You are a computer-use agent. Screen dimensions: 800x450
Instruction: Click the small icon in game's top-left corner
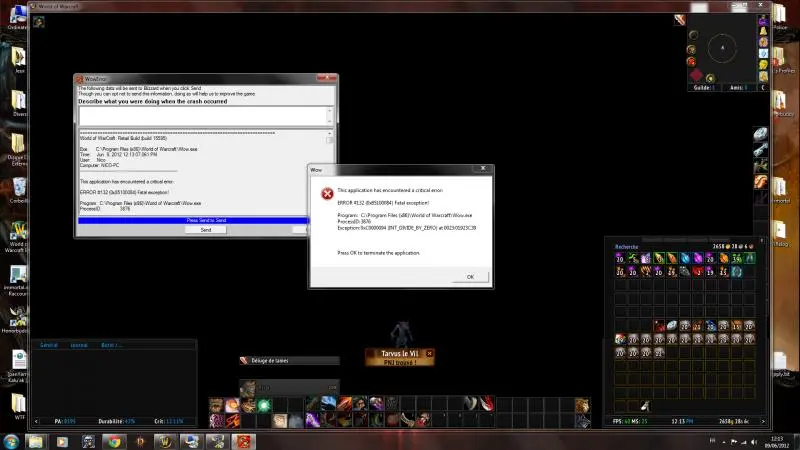click(x=39, y=21)
